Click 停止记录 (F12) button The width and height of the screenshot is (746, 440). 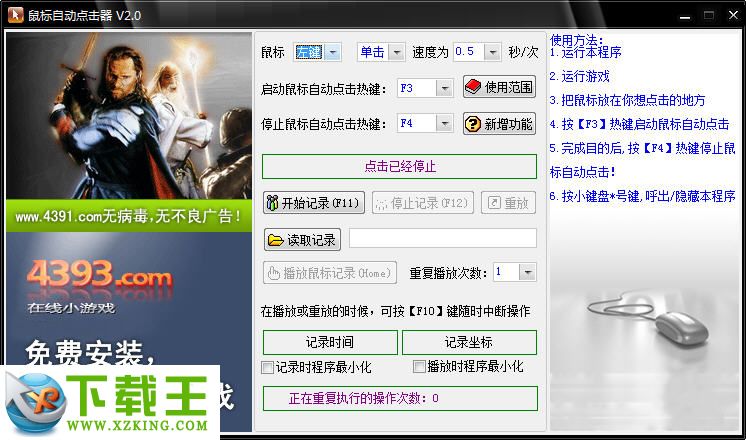422,203
